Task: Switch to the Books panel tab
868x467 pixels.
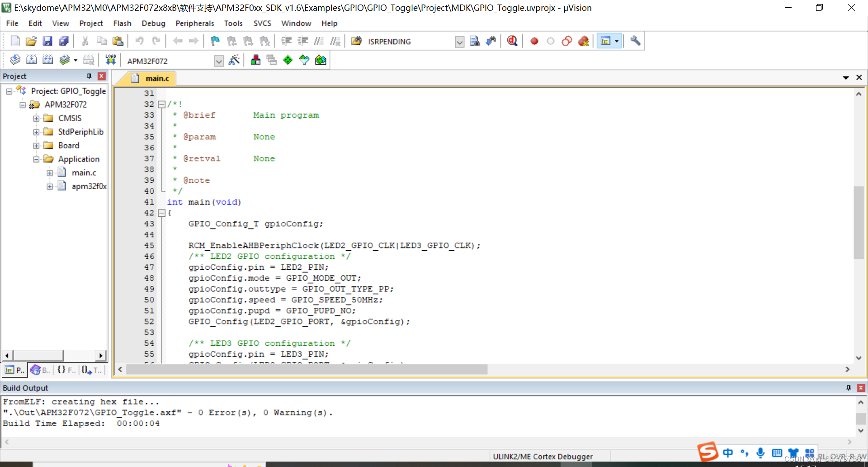Action: 40,370
